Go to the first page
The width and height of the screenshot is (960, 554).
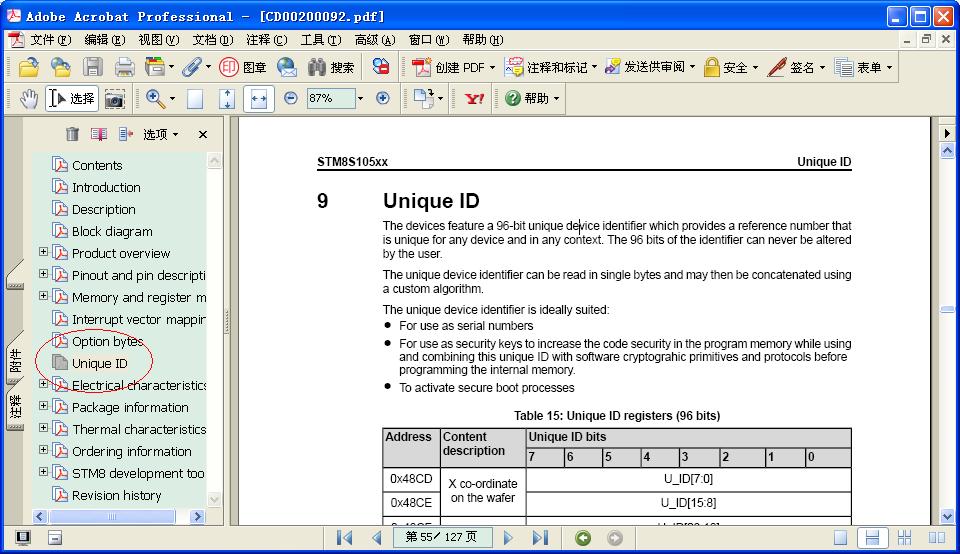pyautogui.click(x=345, y=537)
